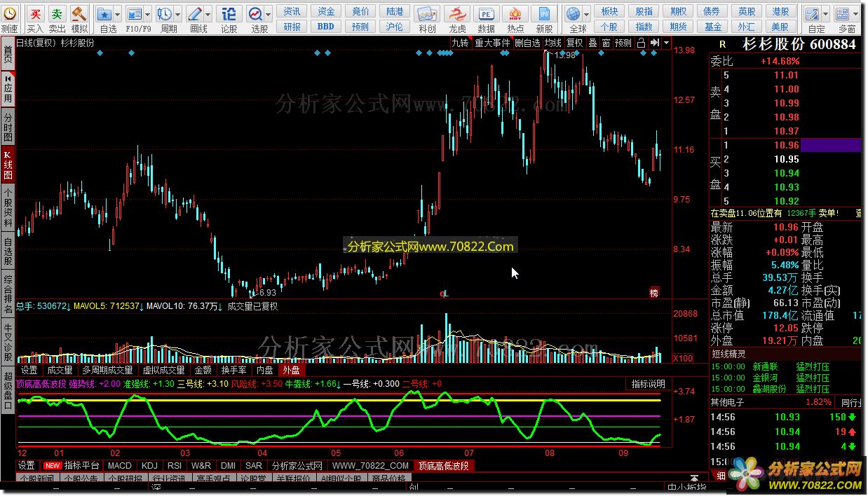Select the MACD indicator tab

click(119, 465)
